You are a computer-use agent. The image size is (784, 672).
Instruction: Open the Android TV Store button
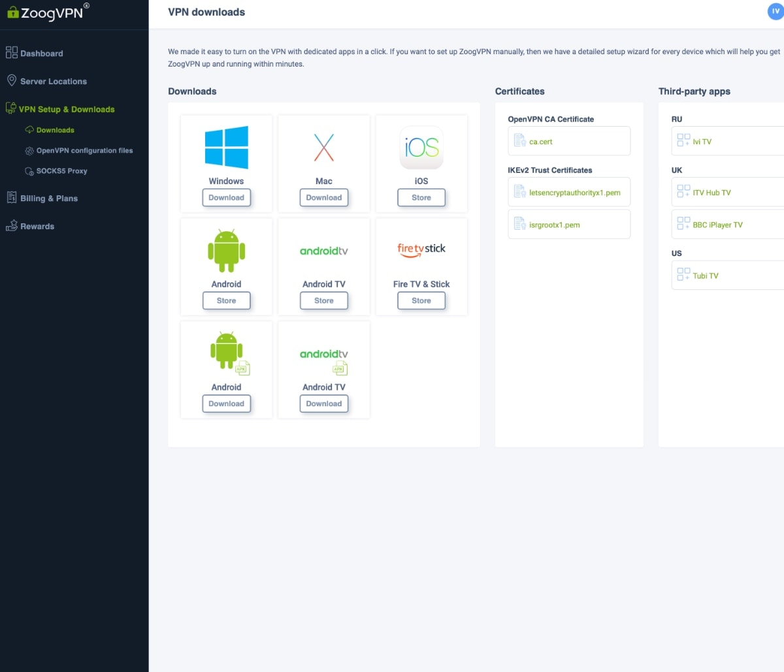[324, 301]
